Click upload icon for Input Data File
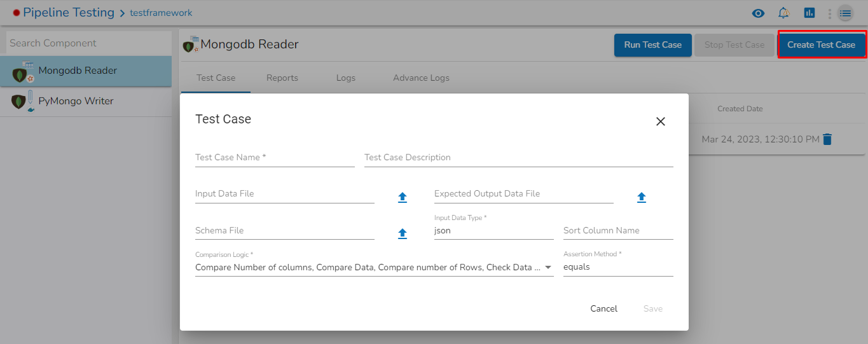The image size is (868, 344). [402, 197]
